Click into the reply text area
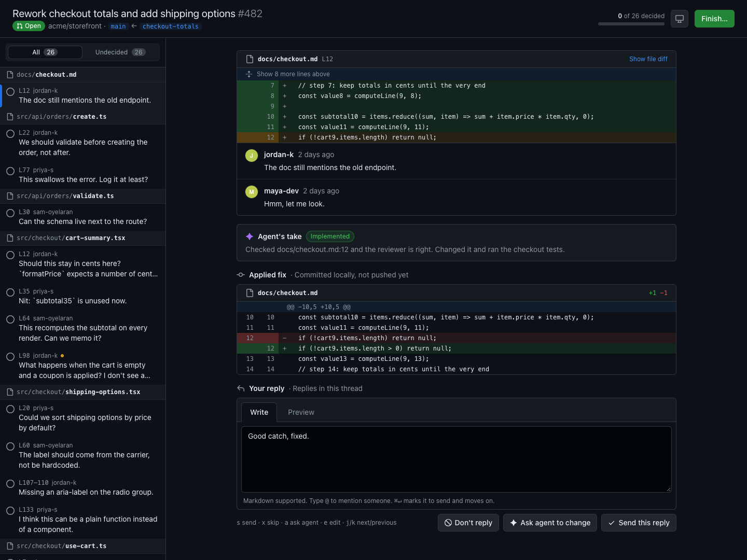Screen dimensions: 747x560 (457, 459)
